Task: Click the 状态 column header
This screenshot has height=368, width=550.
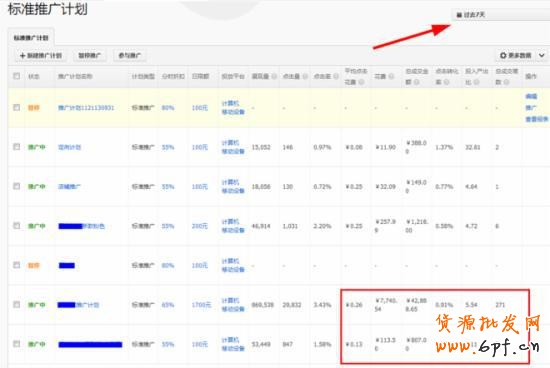Action: point(34,76)
